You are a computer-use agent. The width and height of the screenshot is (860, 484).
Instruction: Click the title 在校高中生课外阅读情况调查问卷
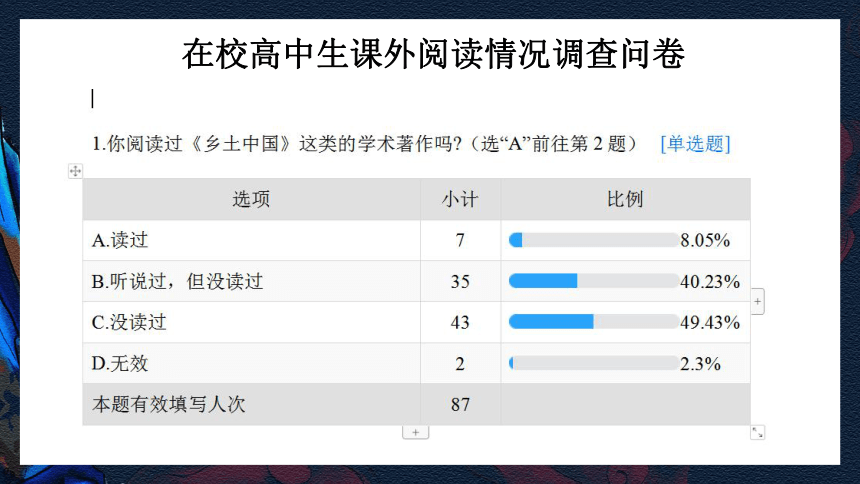(433, 54)
